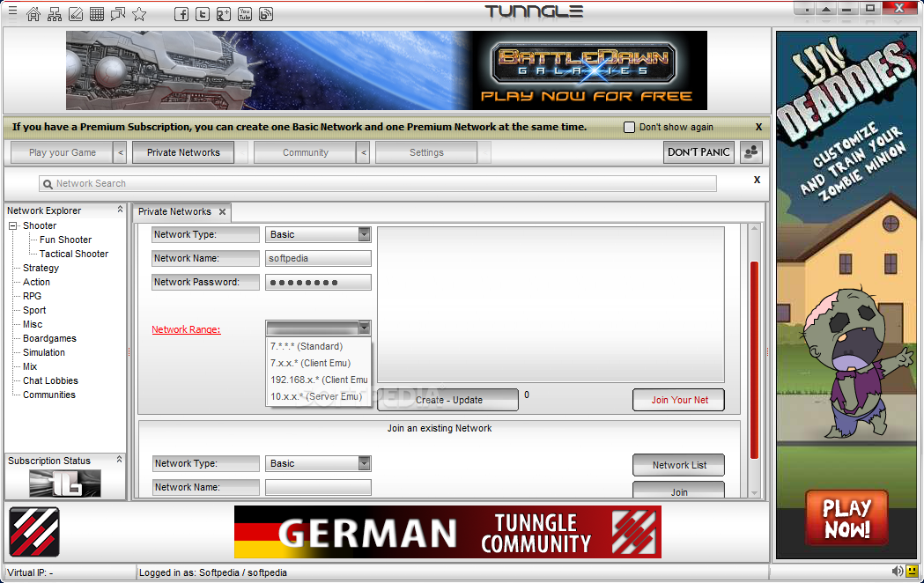Open the YouTube icon

245,14
